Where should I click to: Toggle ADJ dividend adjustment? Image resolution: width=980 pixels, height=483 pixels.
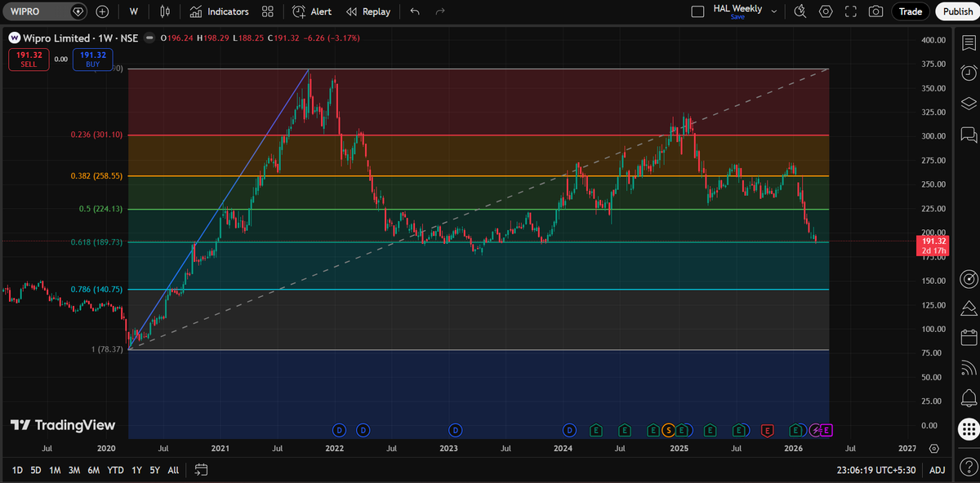coord(938,470)
